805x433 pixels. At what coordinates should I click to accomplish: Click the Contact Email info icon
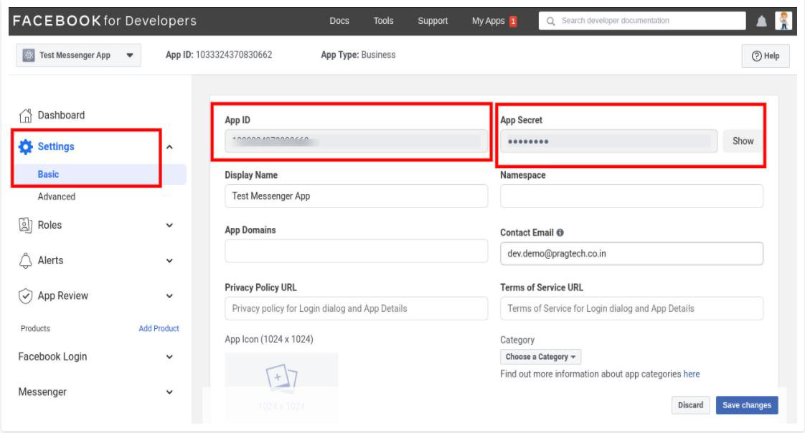click(560, 233)
